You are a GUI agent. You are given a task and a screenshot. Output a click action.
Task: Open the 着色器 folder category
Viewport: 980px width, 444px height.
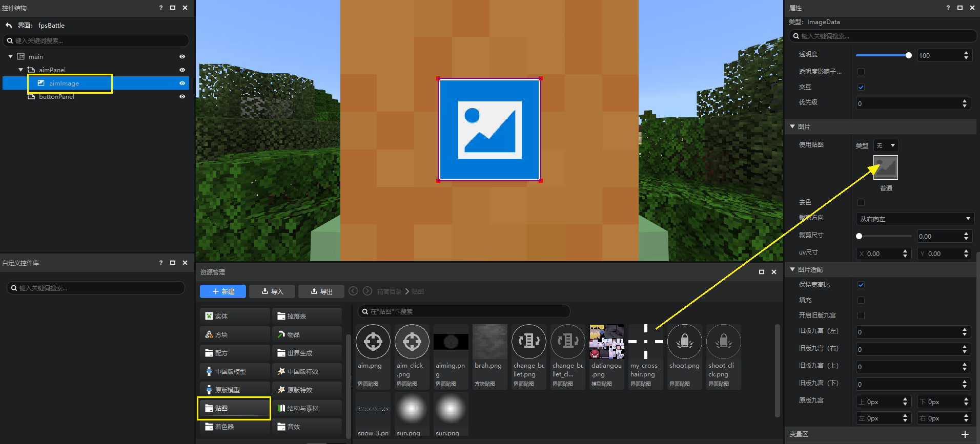[235, 427]
